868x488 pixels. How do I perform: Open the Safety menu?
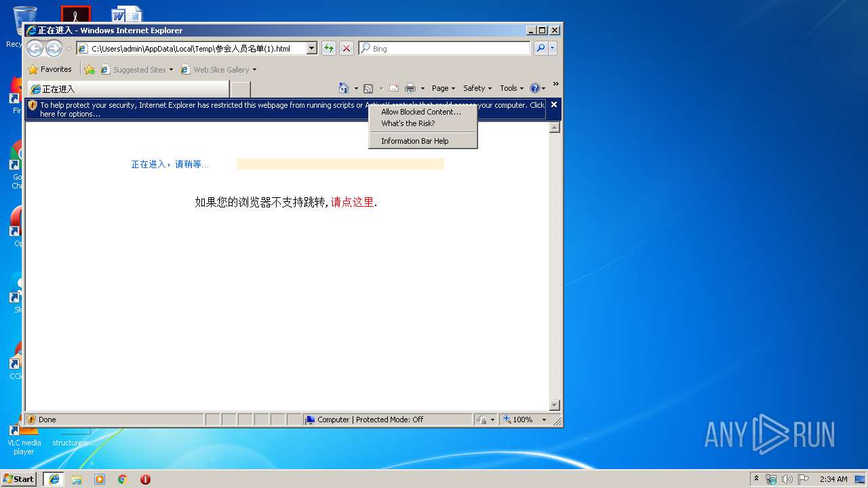pos(477,88)
